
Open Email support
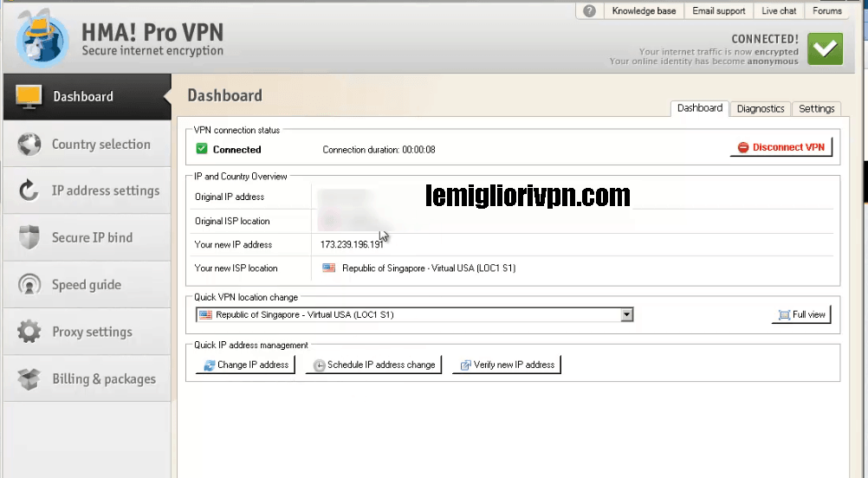click(718, 10)
